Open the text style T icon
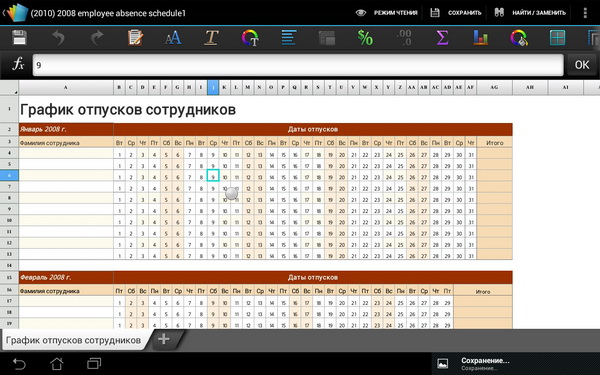Image resolution: width=600 pixels, height=375 pixels. coord(211,38)
